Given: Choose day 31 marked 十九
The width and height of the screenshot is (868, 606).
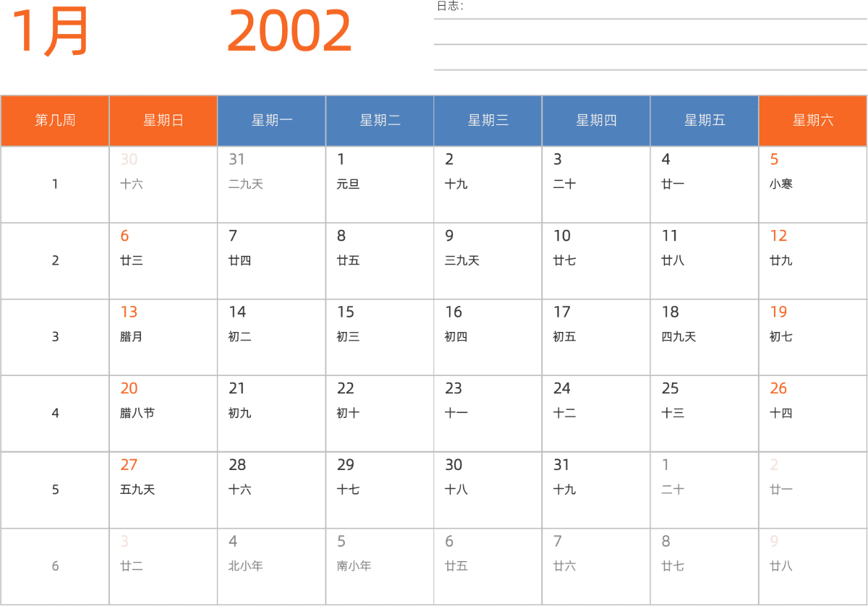Looking at the screenshot, I should (x=597, y=490).
